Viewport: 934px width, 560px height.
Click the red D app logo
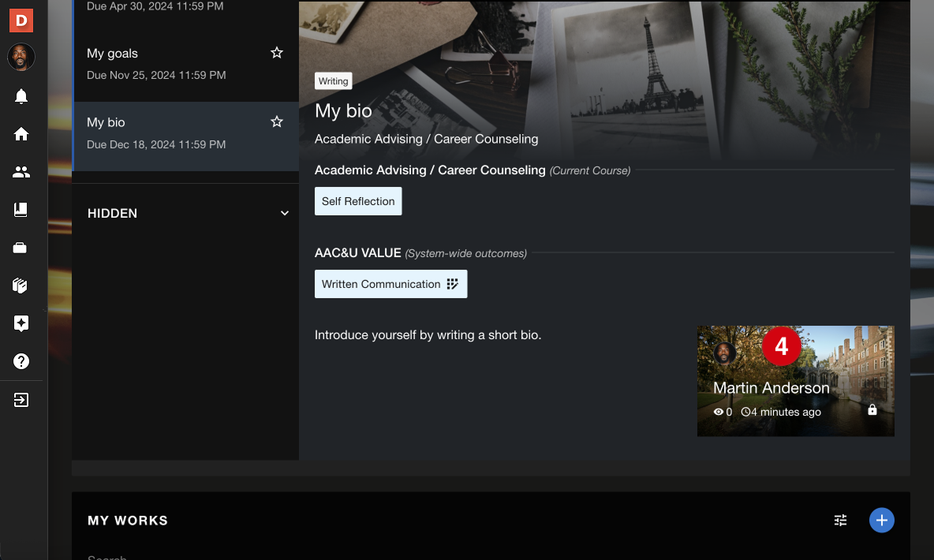point(21,21)
